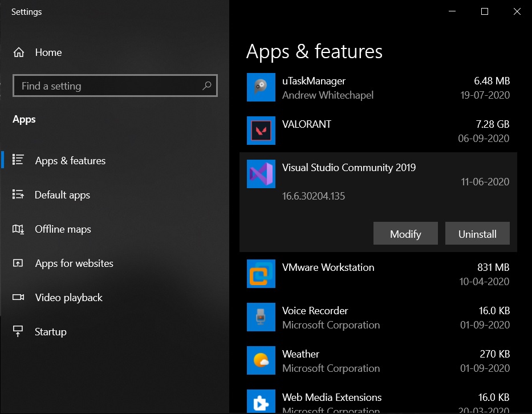Click the 831 MB size value

[x=493, y=267]
